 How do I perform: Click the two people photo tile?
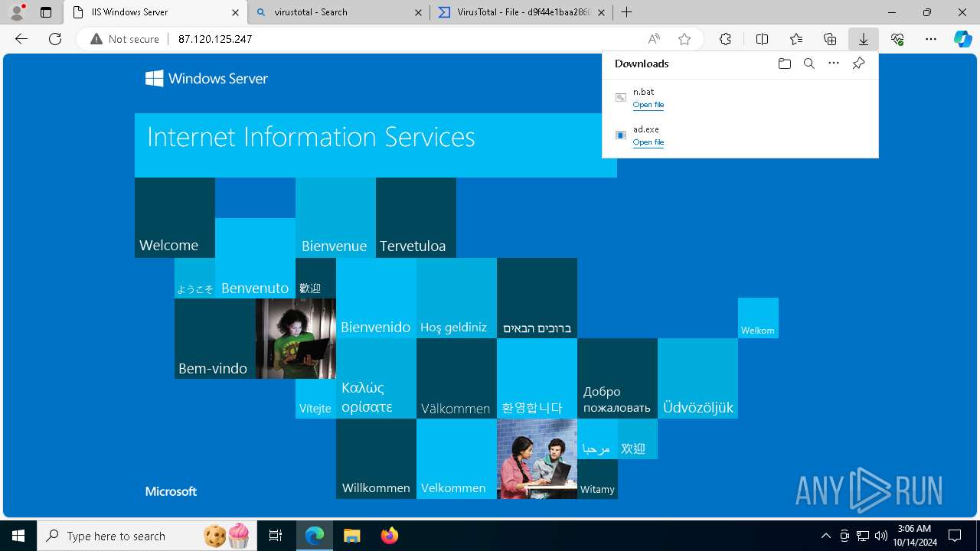coord(537,458)
